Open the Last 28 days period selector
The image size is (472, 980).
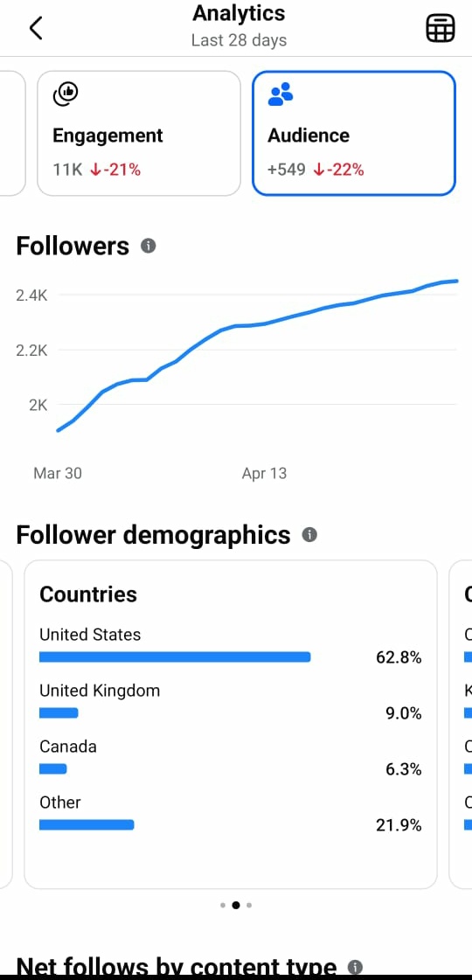(239, 40)
